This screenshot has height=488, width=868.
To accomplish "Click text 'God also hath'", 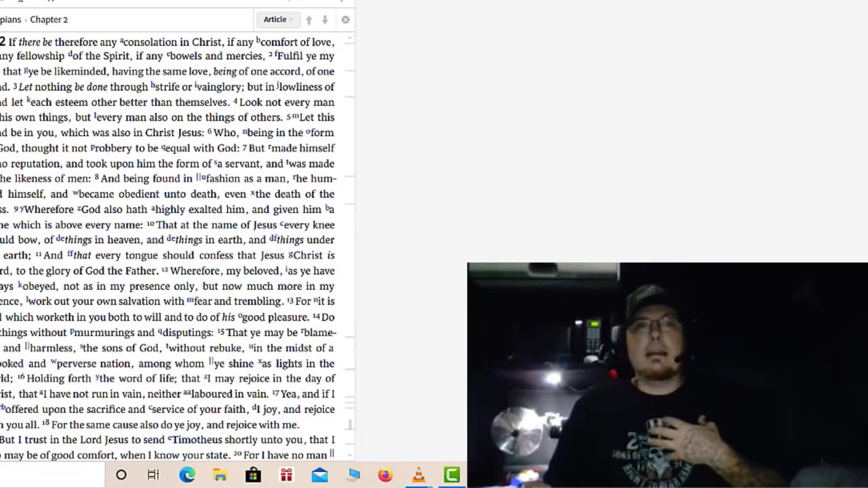I will coord(115,209).
